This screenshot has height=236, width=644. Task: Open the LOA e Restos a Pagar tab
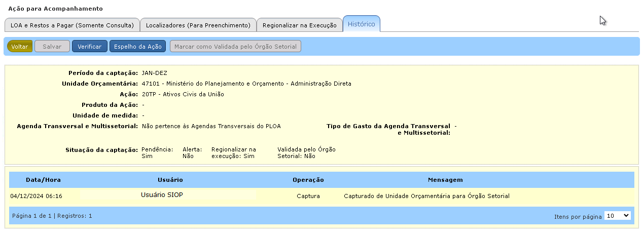(x=72, y=25)
